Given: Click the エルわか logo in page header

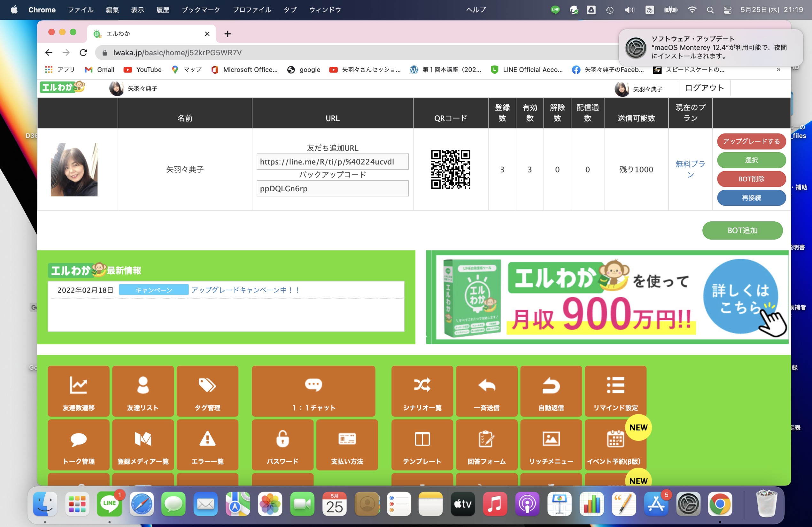Looking at the screenshot, I should pos(62,87).
